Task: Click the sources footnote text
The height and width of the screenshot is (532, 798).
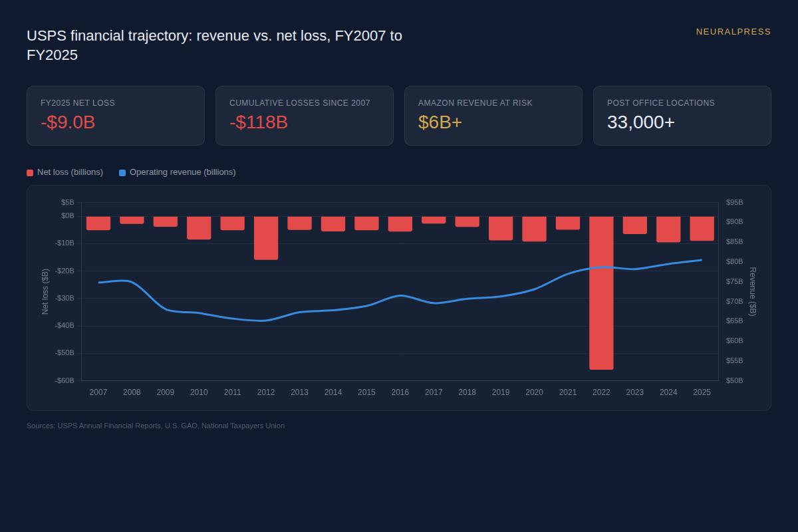Action: tap(156, 426)
